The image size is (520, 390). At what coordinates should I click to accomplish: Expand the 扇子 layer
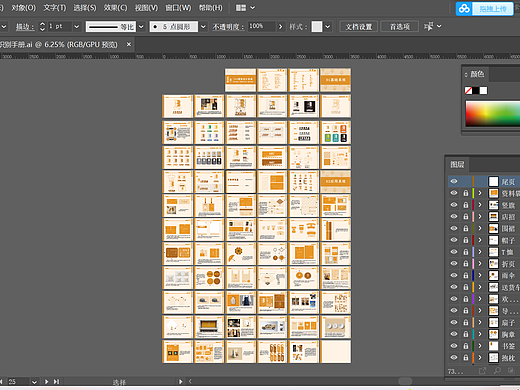click(x=480, y=322)
